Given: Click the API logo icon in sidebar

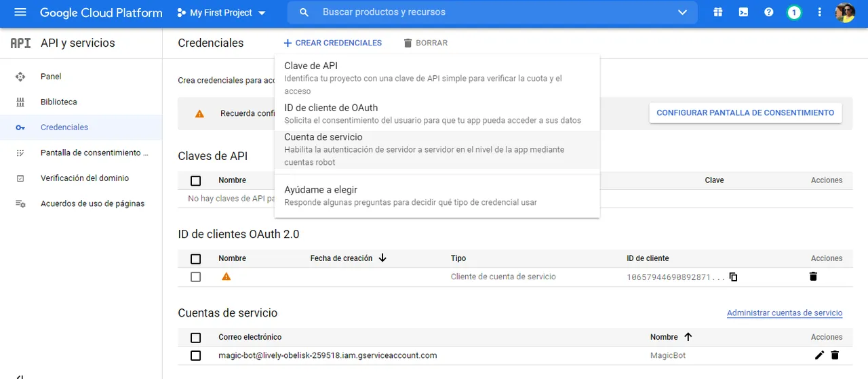Looking at the screenshot, I should click(20, 43).
